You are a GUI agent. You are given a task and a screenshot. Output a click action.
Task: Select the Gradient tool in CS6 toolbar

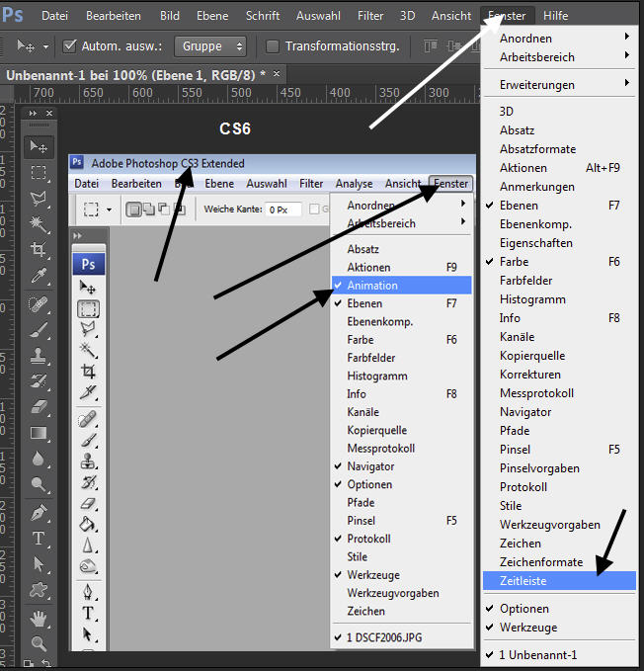(39, 432)
